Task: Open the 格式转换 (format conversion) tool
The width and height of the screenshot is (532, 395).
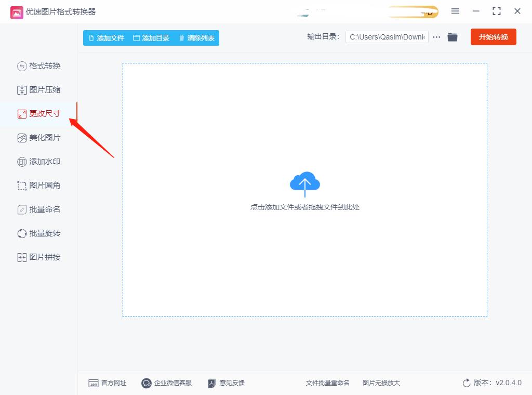Action: pos(39,66)
